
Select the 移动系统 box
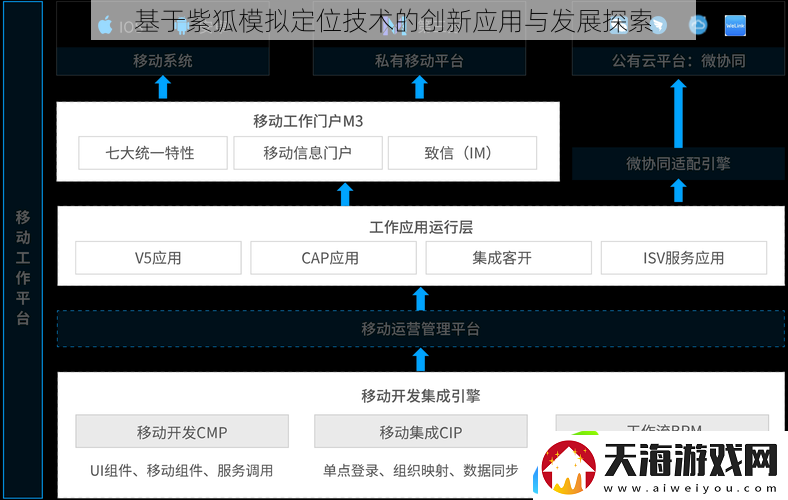(163, 61)
